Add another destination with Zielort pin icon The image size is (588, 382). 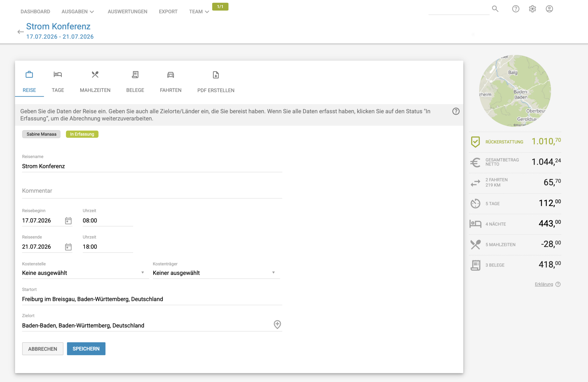pyautogui.click(x=277, y=324)
